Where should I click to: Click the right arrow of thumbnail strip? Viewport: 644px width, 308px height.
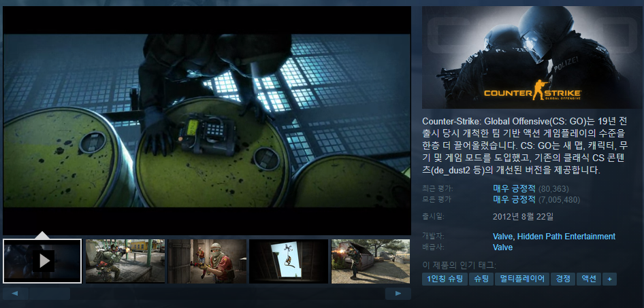point(398,293)
